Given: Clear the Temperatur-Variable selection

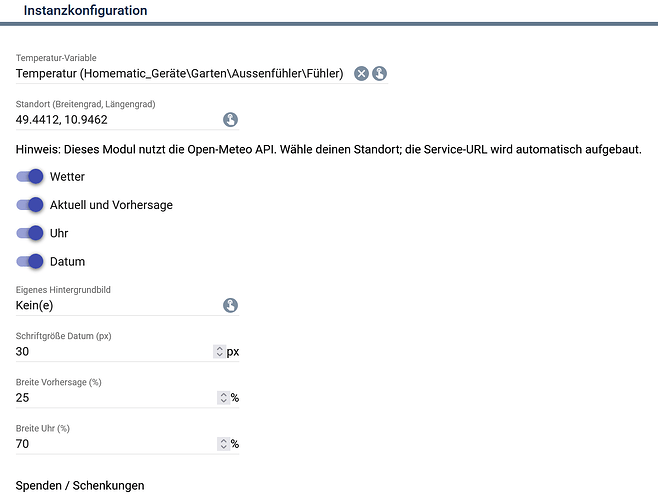Looking at the screenshot, I should coord(361,73).
